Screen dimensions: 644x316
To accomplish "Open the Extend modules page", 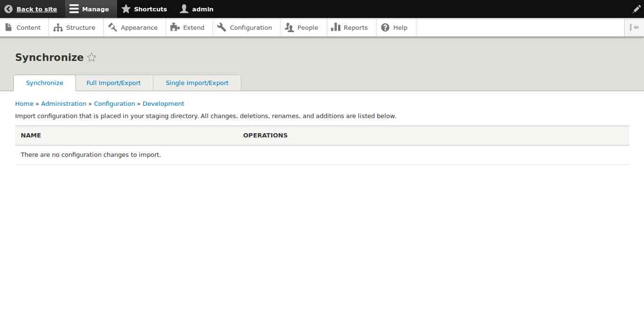I will (x=188, y=27).
